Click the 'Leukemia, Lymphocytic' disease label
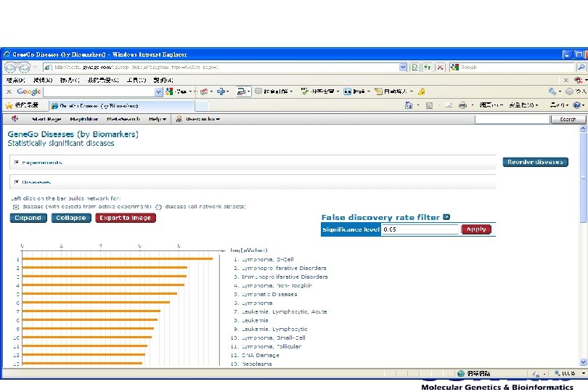 (x=274, y=329)
